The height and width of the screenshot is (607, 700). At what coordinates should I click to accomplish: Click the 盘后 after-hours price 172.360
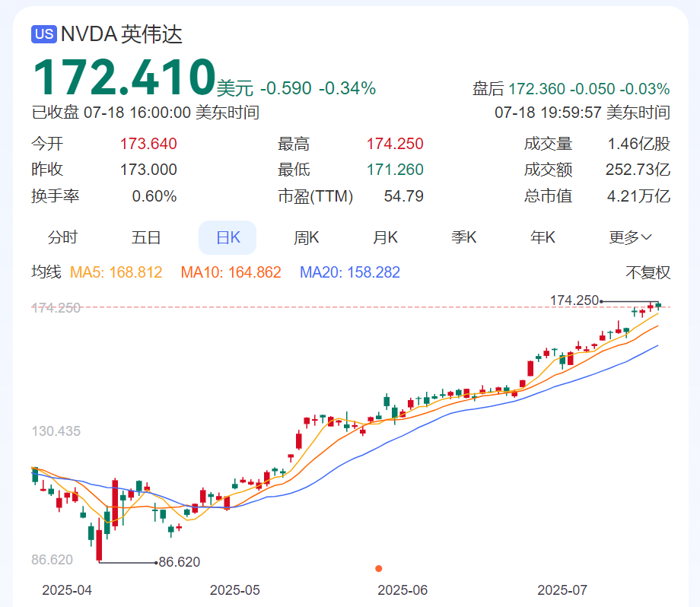(536, 89)
